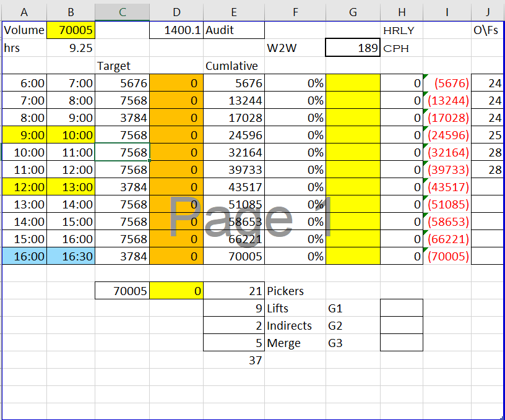Viewport: 505px width, 420px height.
Task: Click the empty box beside G1
Action: (402, 308)
